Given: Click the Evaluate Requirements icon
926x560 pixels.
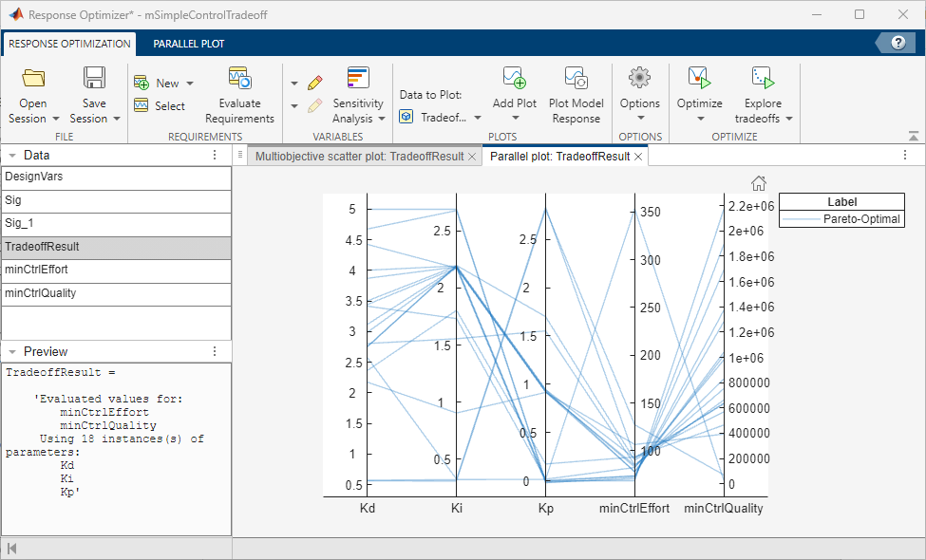Looking at the screenshot, I should (239, 80).
